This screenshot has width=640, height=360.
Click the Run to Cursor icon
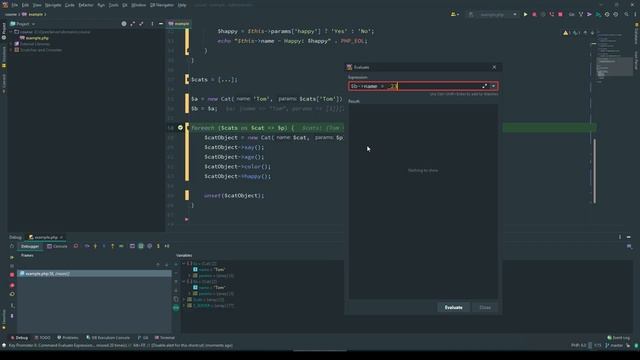click(121, 246)
